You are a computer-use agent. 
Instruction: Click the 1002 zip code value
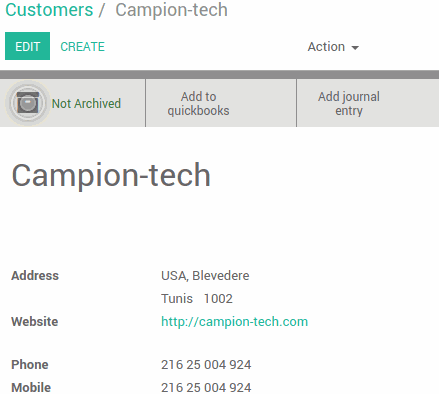(x=218, y=299)
